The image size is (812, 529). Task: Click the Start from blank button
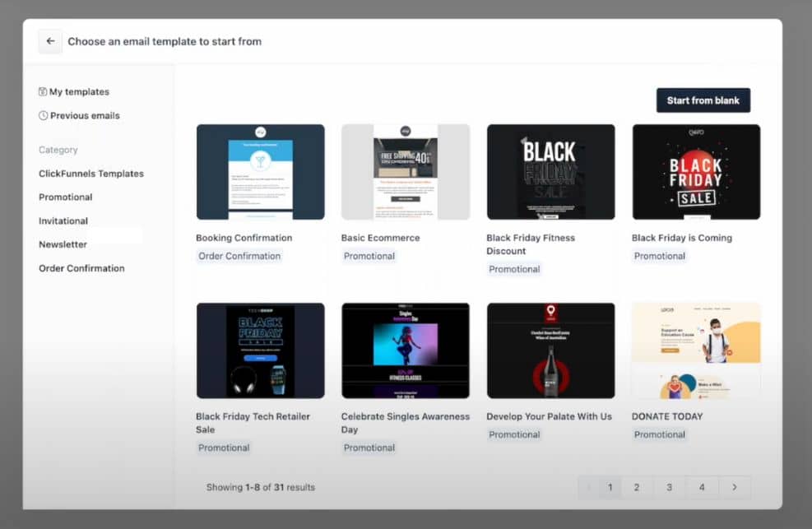(x=703, y=100)
